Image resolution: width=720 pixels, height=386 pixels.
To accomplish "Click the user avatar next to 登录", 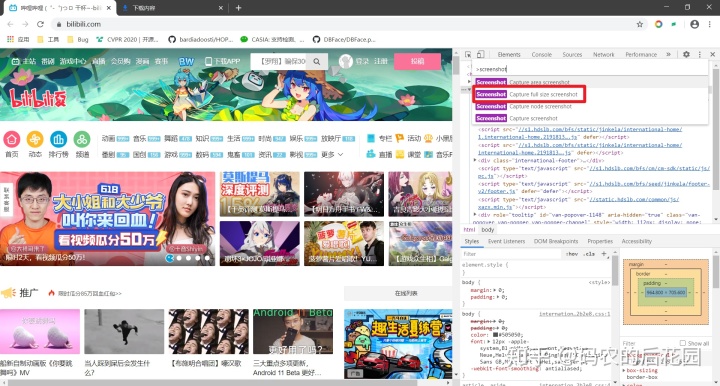I will (x=346, y=61).
